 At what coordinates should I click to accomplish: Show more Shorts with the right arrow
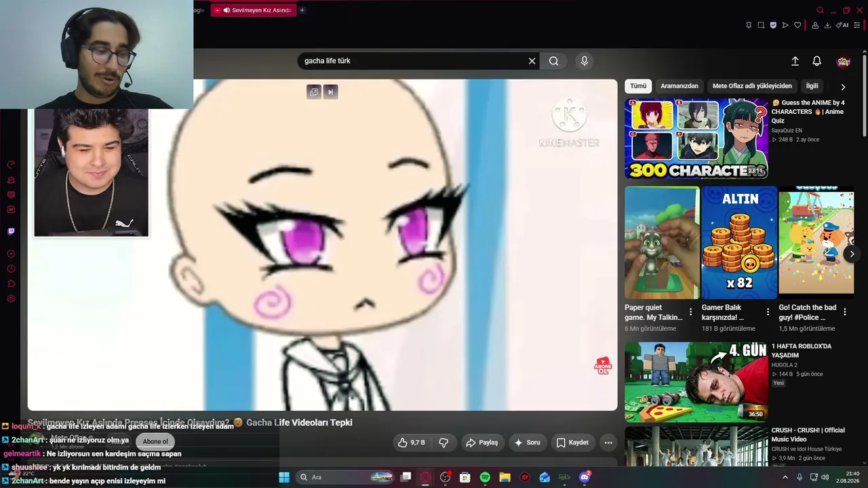tap(852, 254)
